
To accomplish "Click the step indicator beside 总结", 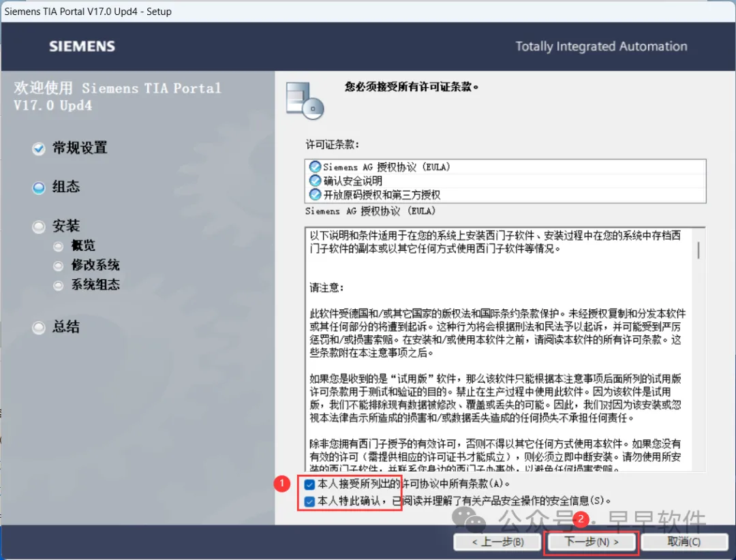I will [x=38, y=327].
